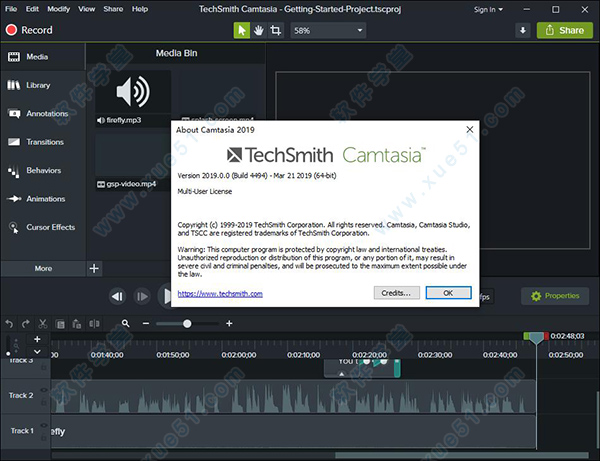Close the About Camtasia 2019 dialog
Viewport: 600px width, 461px height.
pyautogui.click(x=470, y=130)
